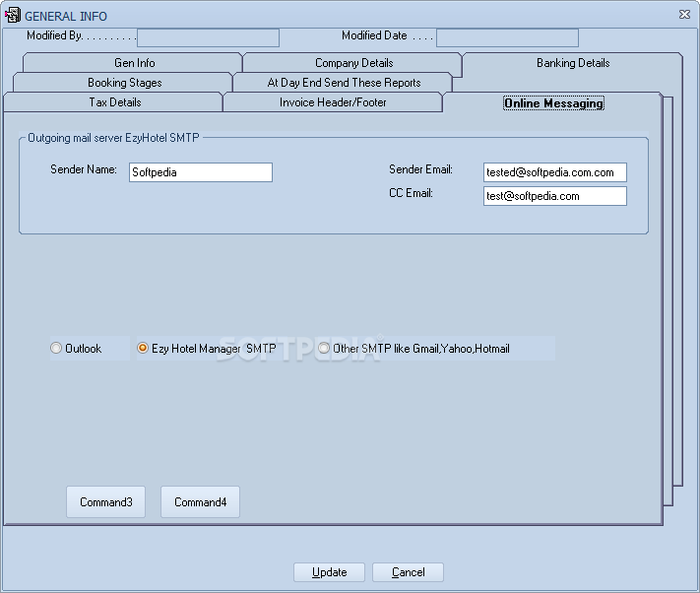Click the Modified Date field
Image resolution: width=700 pixels, height=593 pixels.
click(507, 37)
